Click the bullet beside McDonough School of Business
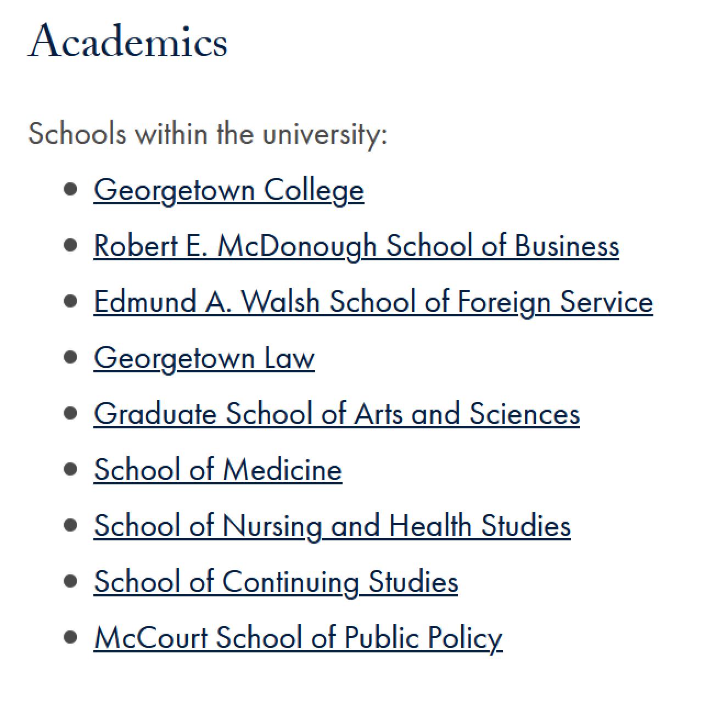The height and width of the screenshot is (704, 728). tap(70, 245)
